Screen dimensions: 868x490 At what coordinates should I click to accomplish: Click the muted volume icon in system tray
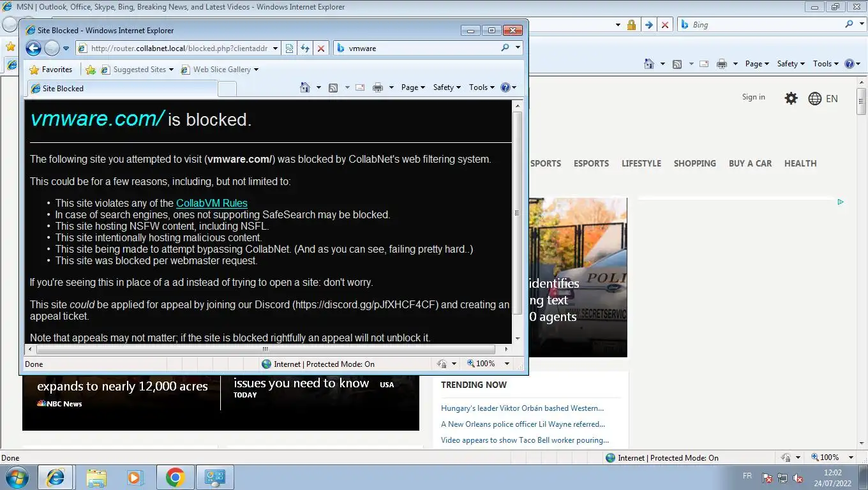pyautogui.click(x=798, y=477)
